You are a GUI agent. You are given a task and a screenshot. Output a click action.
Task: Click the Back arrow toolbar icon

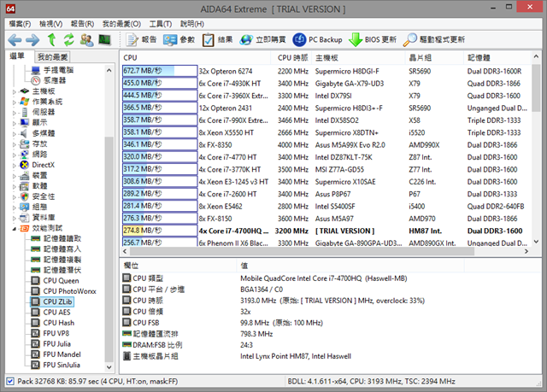pyautogui.click(x=15, y=40)
